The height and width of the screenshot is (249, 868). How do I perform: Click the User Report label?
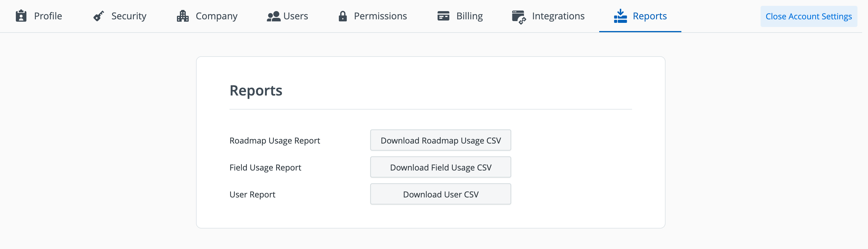pyautogui.click(x=252, y=195)
